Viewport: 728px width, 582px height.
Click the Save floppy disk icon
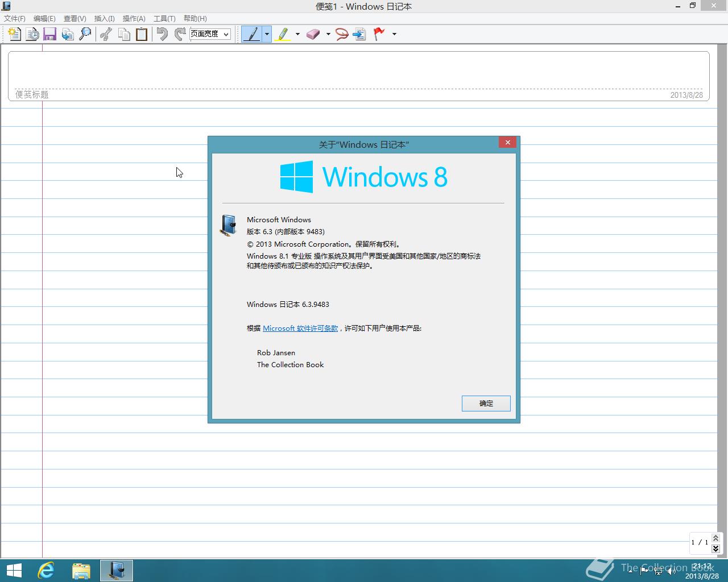pyautogui.click(x=49, y=34)
